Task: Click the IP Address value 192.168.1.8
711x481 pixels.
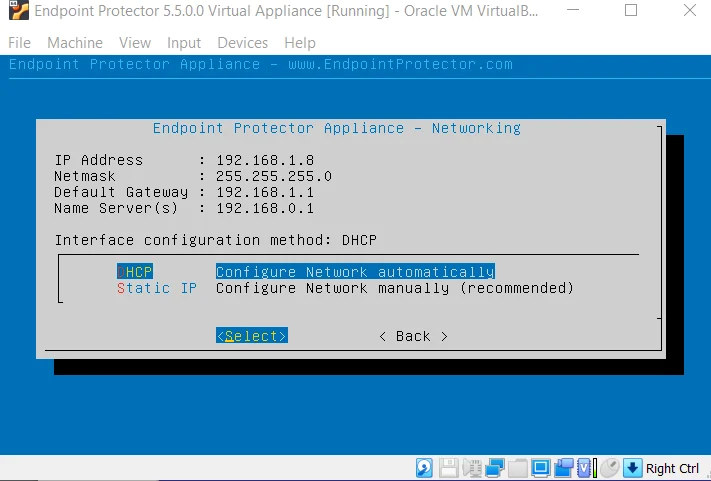Action: pyautogui.click(x=265, y=160)
